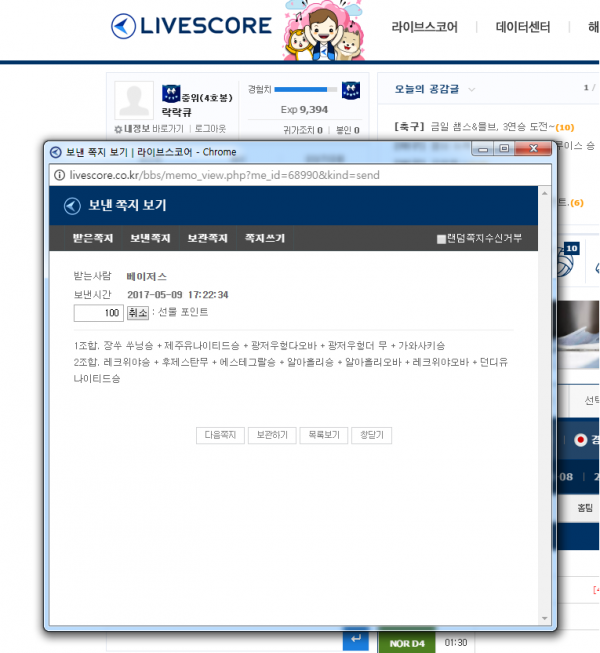Click the 다음쪽지 button
The width and height of the screenshot is (600, 653).
[x=220, y=435]
